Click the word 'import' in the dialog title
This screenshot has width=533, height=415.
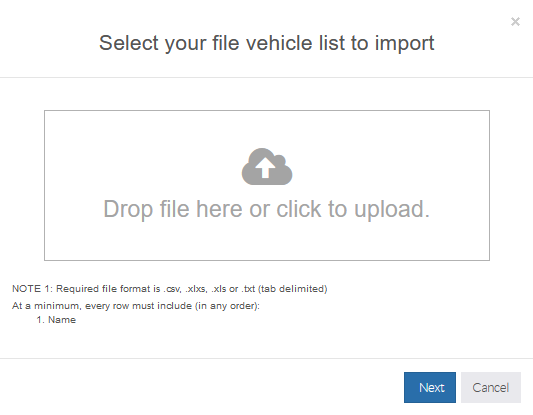[405, 44]
